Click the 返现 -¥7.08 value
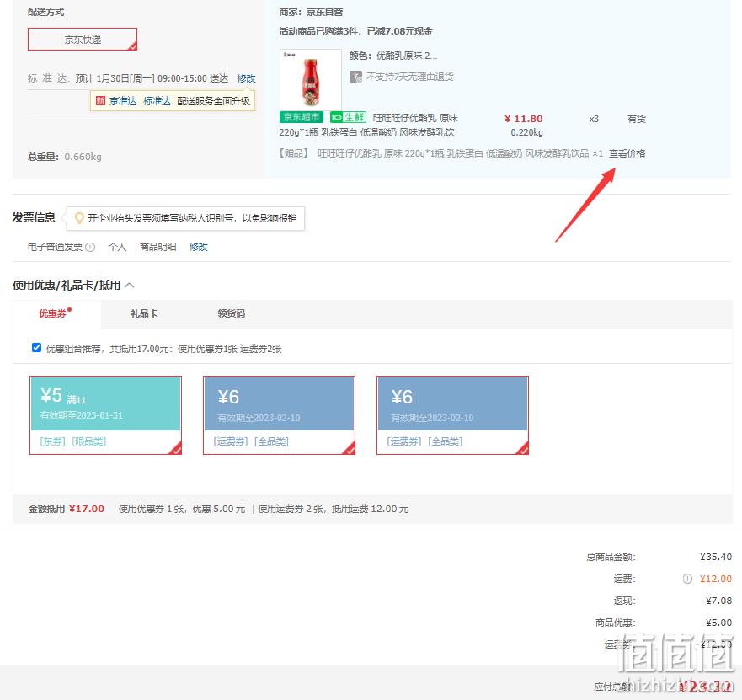 click(x=717, y=601)
